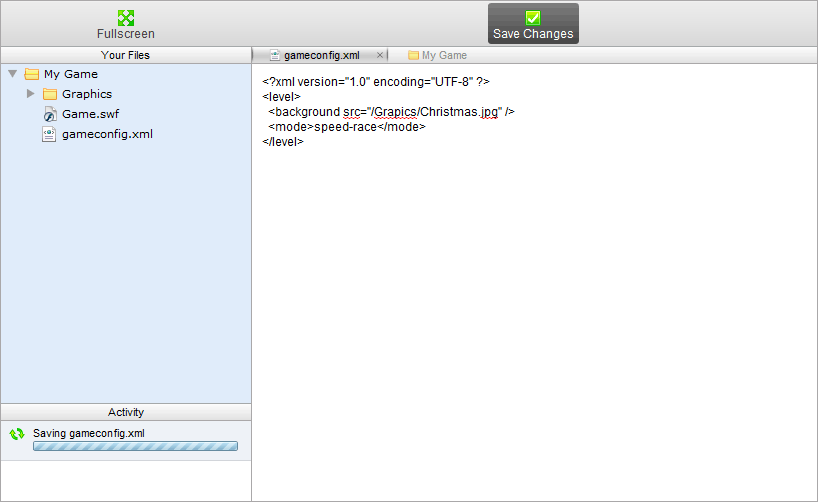Click the opening <level> tag line
The width and height of the screenshot is (818, 502).
click(281, 97)
